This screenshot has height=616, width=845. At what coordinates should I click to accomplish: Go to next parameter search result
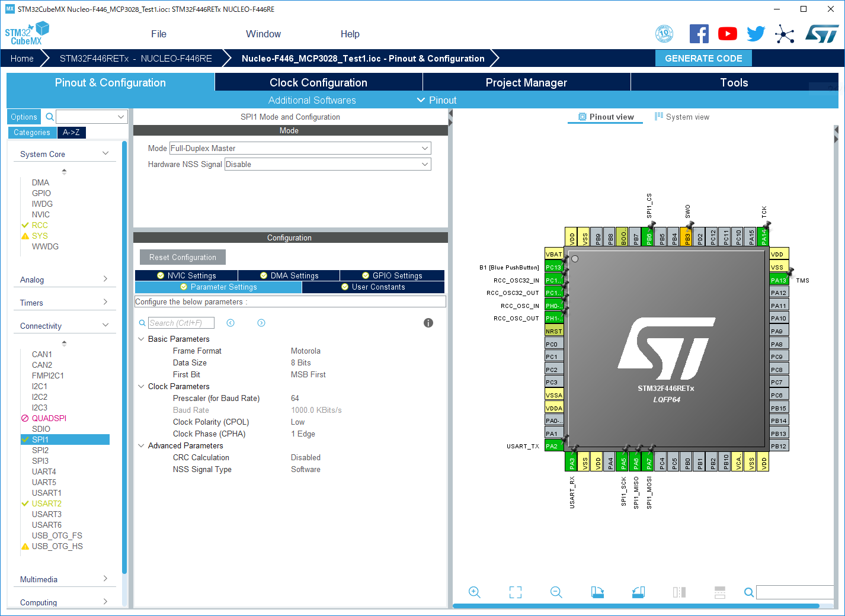pyautogui.click(x=261, y=323)
